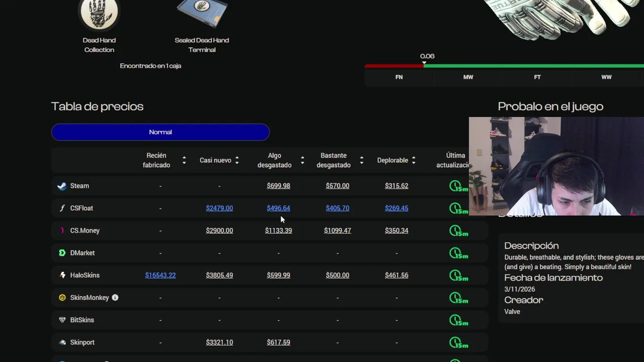Image resolution: width=644 pixels, height=362 pixels.
Task: Open CSFloat $269.45 price link
Action: [396, 208]
